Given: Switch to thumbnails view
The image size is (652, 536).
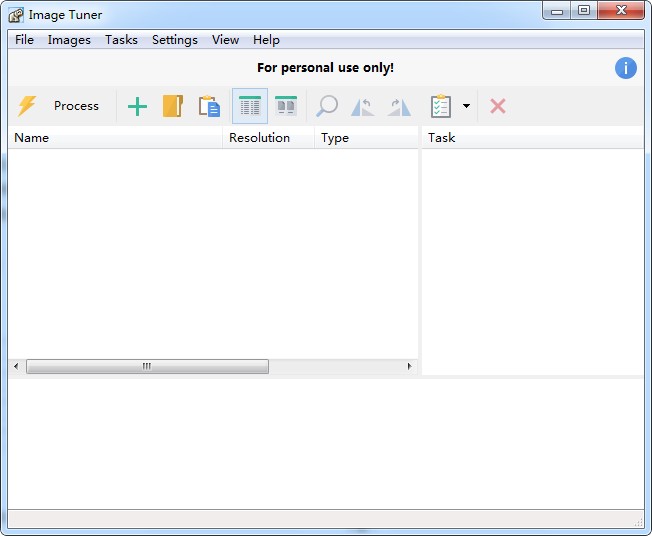Looking at the screenshot, I should click(286, 106).
